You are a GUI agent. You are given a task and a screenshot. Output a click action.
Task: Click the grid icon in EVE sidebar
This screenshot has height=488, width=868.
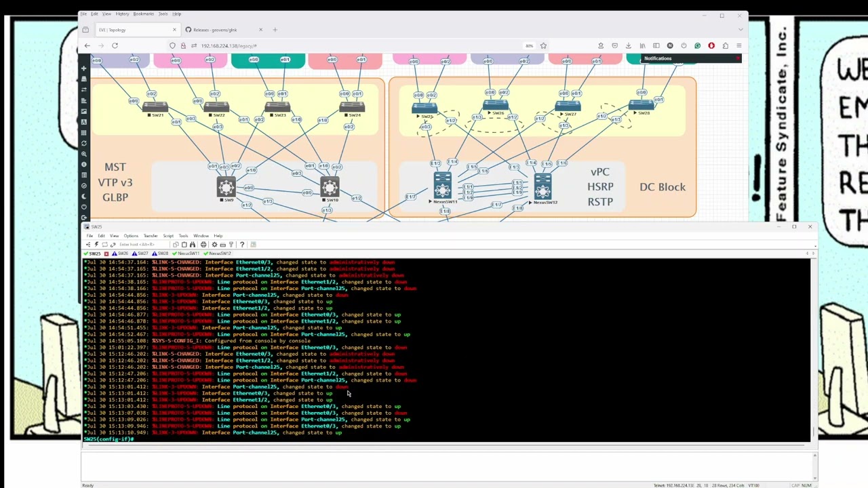tap(84, 132)
